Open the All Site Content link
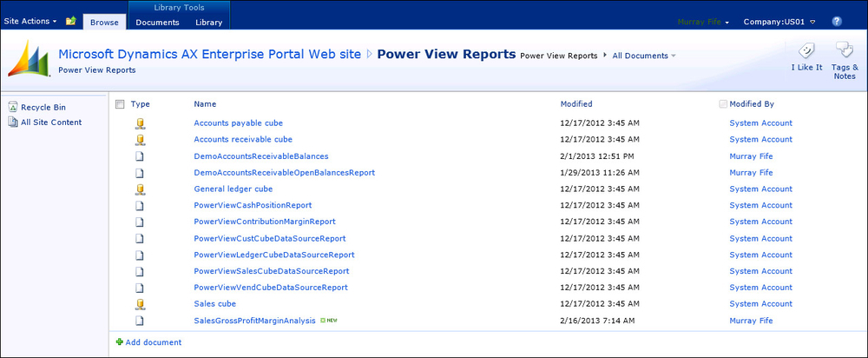The image size is (868, 358). tap(51, 123)
